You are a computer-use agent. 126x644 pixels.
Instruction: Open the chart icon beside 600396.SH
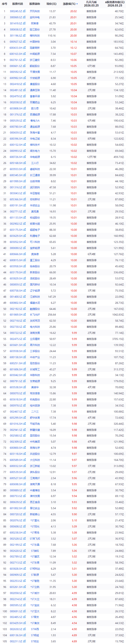(x=24, y=139)
